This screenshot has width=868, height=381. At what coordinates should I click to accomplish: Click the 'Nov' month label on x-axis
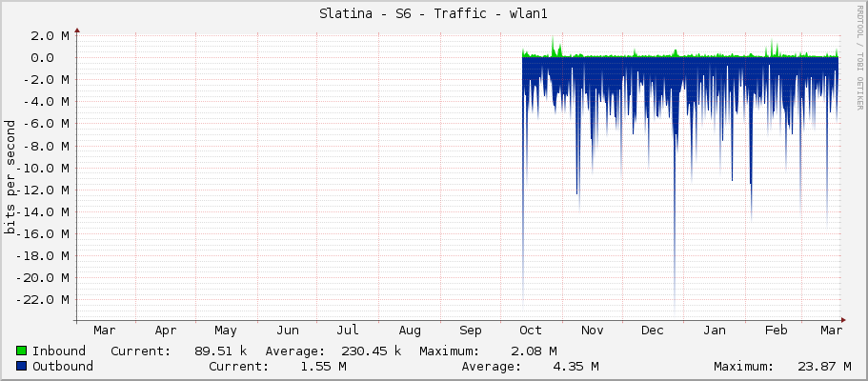tap(592, 331)
